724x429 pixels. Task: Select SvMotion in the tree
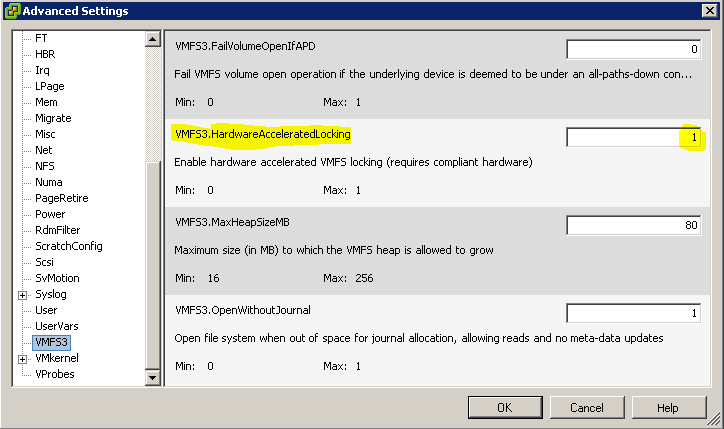pyautogui.click(x=57, y=278)
